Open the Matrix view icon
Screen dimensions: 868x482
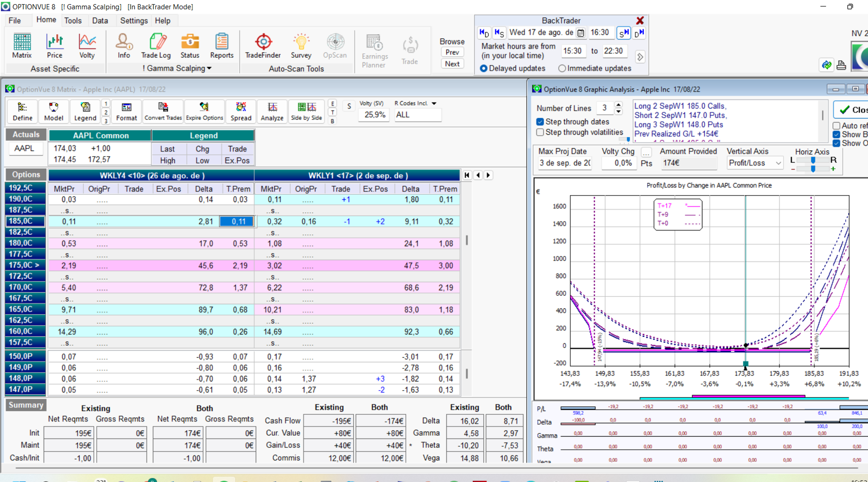coord(22,46)
